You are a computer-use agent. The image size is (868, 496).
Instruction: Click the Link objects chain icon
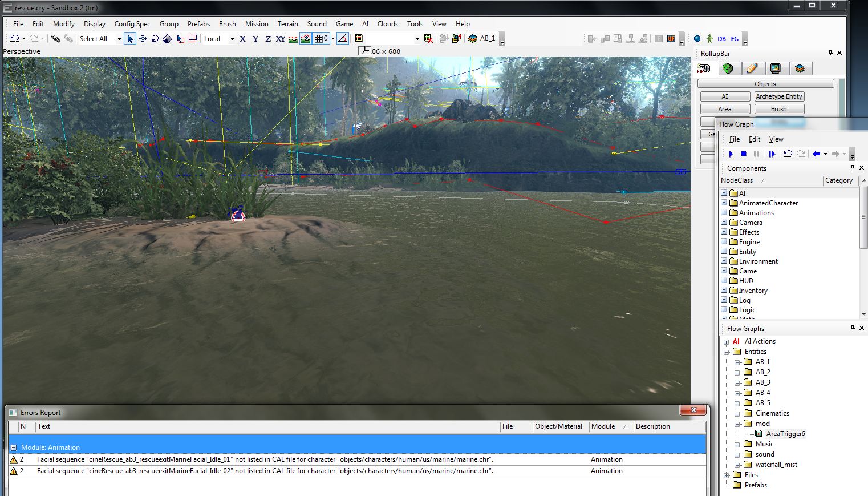pyautogui.click(x=55, y=38)
